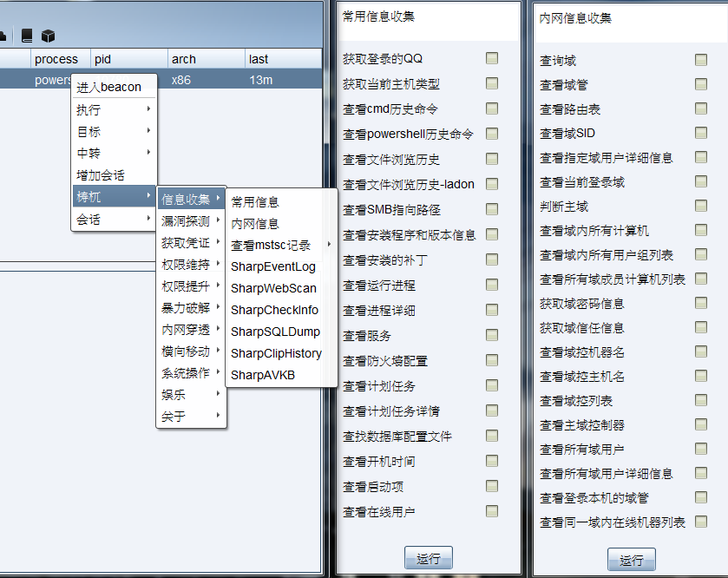728x578 pixels.
Task: Select 增加会话 in the context menu
Action: pyautogui.click(x=114, y=175)
